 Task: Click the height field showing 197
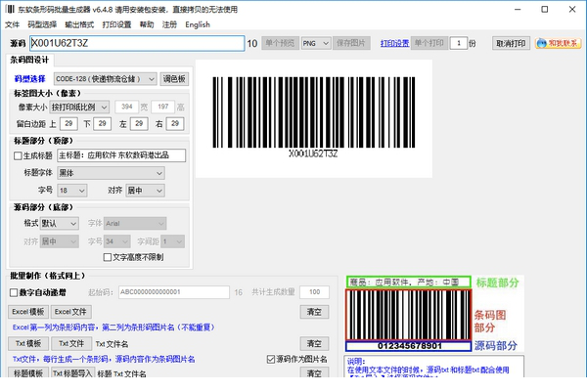(x=162, y=107)
